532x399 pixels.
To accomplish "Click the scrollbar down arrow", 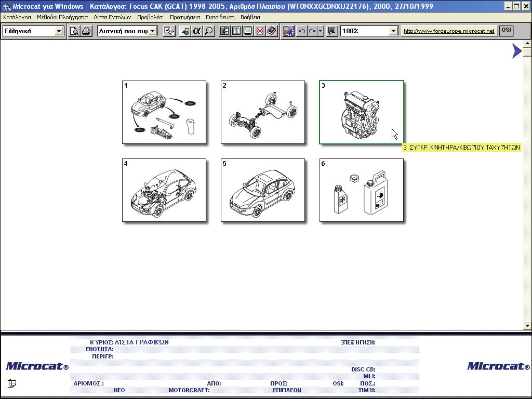I will [x=527, y=326].
